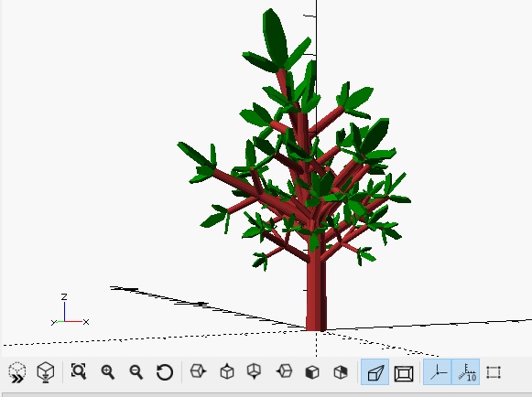
Task: Zoom out of the 3D view
Action: (x=136, y=372)
